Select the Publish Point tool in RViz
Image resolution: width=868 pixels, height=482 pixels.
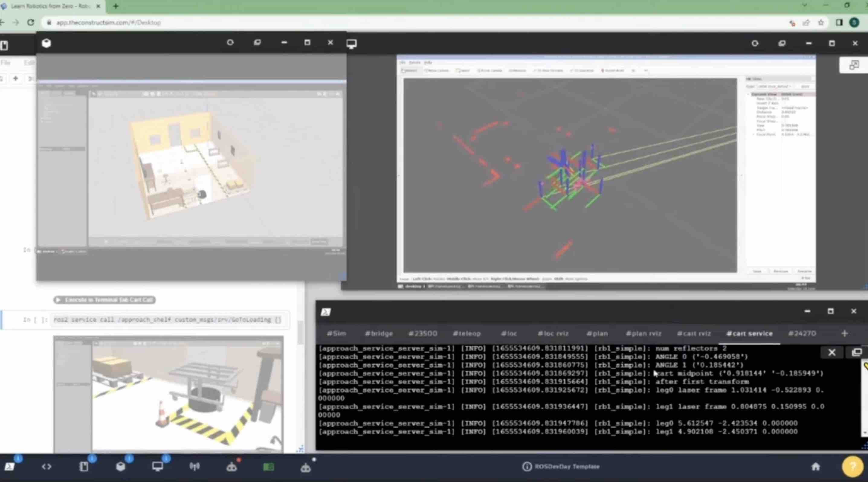[612, 70]
